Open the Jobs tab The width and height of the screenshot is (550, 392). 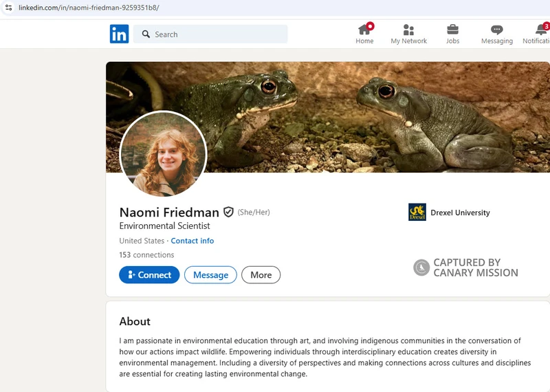coord(452,34)
